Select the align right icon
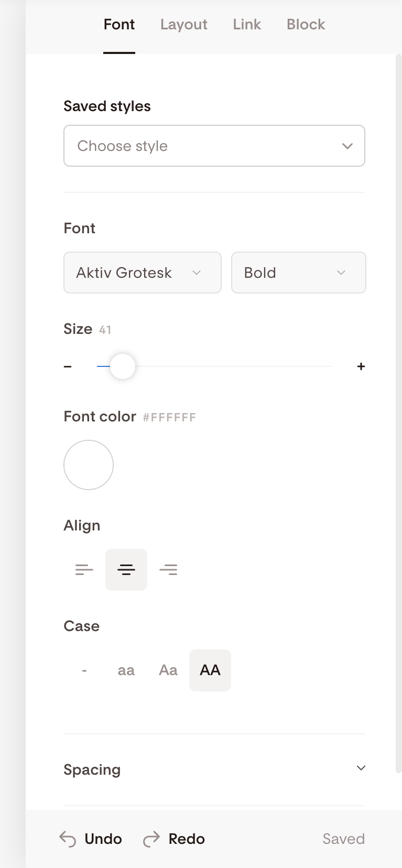Screen dimensions: 402x868 tap(168, 569)
